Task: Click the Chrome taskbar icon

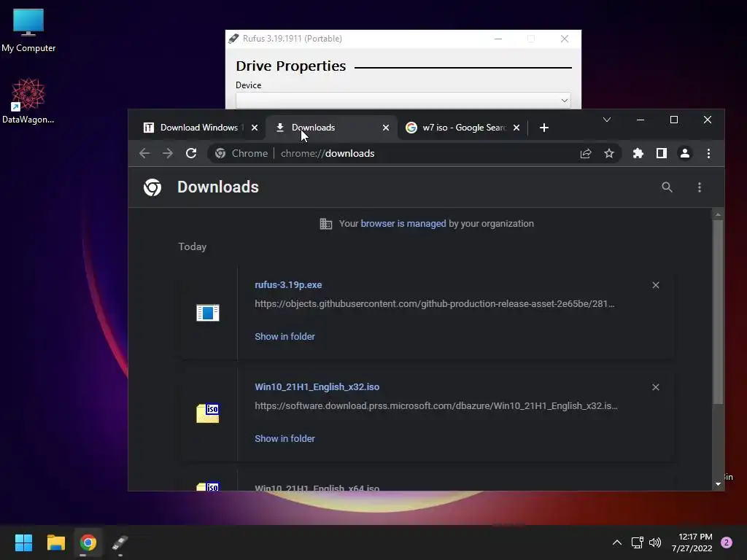Action: (88, 542)
